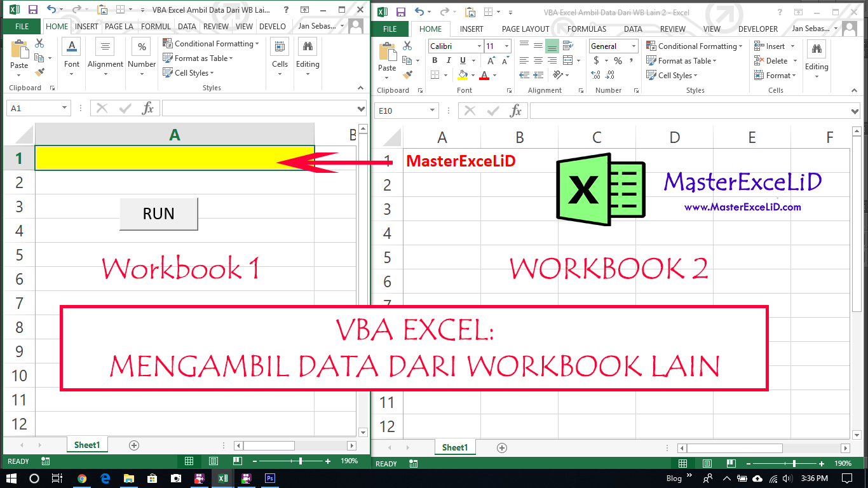Viewport: 868px width, 488px height.
Task: Click the Format Painter icon
Action: pos(407,74)
